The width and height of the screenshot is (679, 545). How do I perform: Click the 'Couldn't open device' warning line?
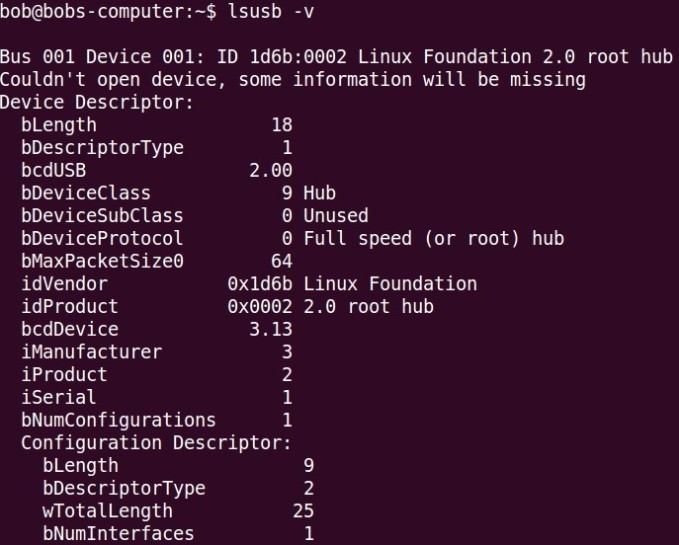[x=293, y=80]
